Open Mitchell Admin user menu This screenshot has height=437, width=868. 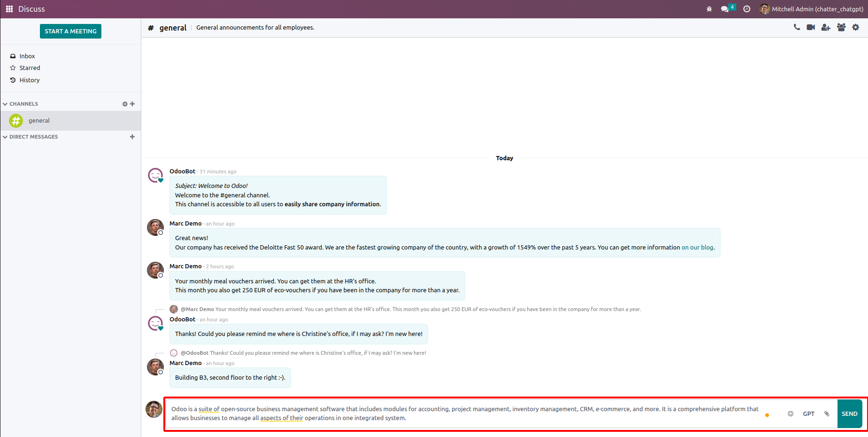811,9
